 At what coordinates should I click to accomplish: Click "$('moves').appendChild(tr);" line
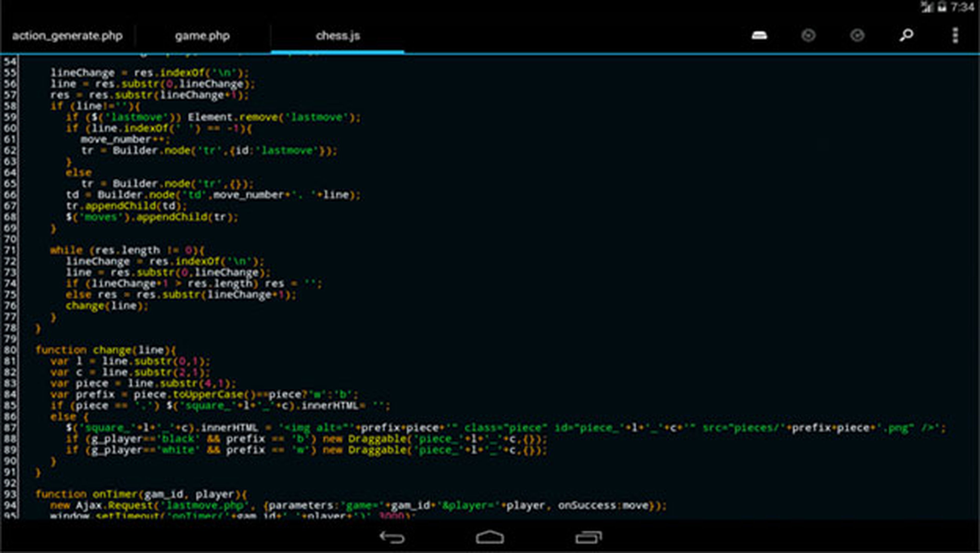pos(152,217)
